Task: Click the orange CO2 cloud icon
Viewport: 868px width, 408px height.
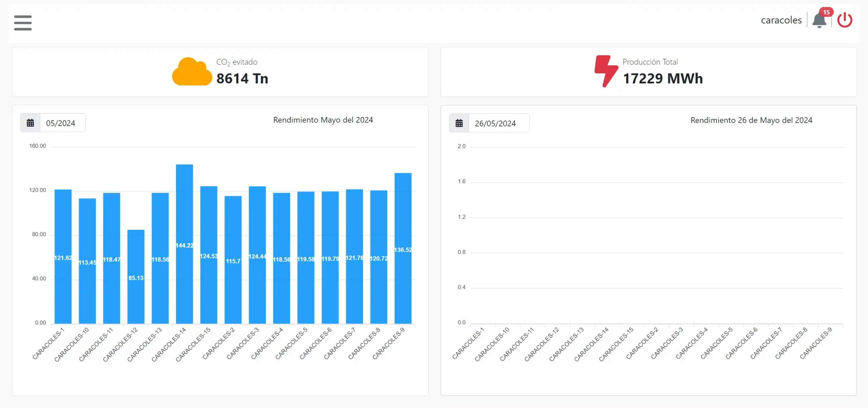Action: pos(192,72)
